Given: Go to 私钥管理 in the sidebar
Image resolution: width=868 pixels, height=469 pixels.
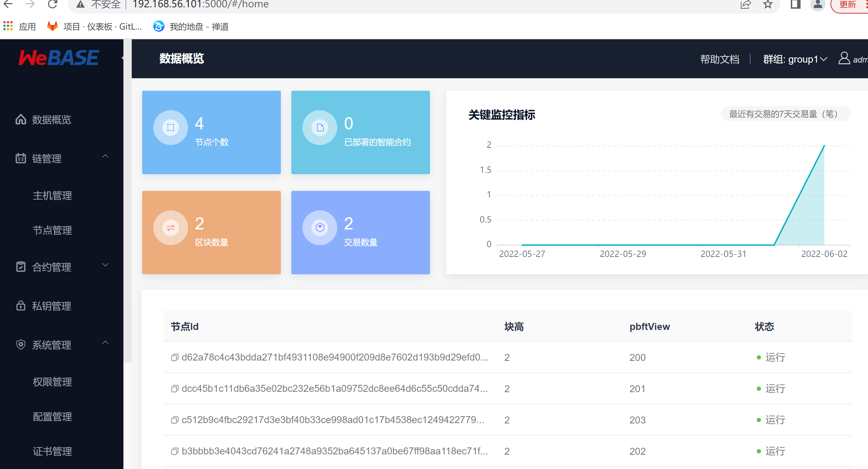Looking at the screenshot, I should pyautogui.click(x=51, y=306).
